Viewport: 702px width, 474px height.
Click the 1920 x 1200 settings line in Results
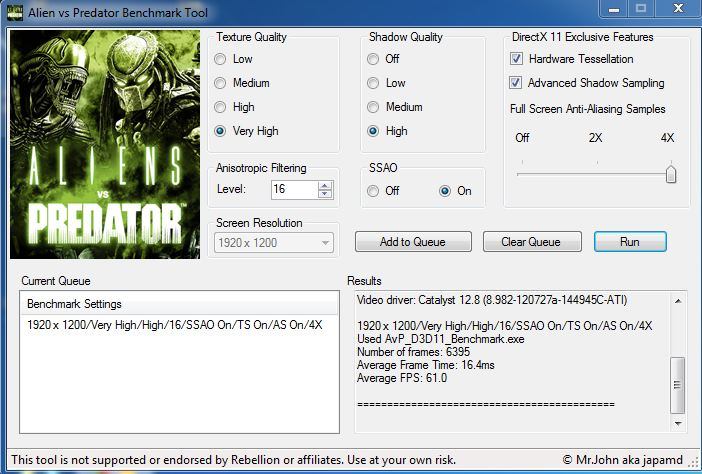point(505,326)
